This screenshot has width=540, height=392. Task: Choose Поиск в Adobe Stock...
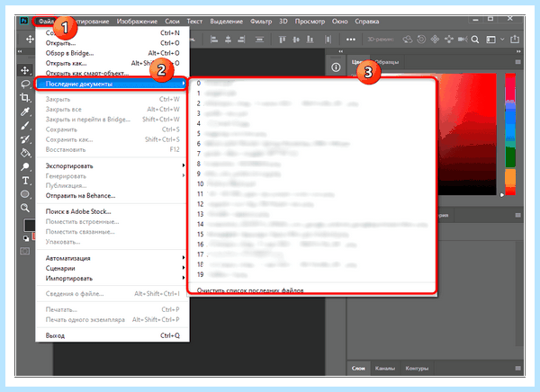pos(112,211)
